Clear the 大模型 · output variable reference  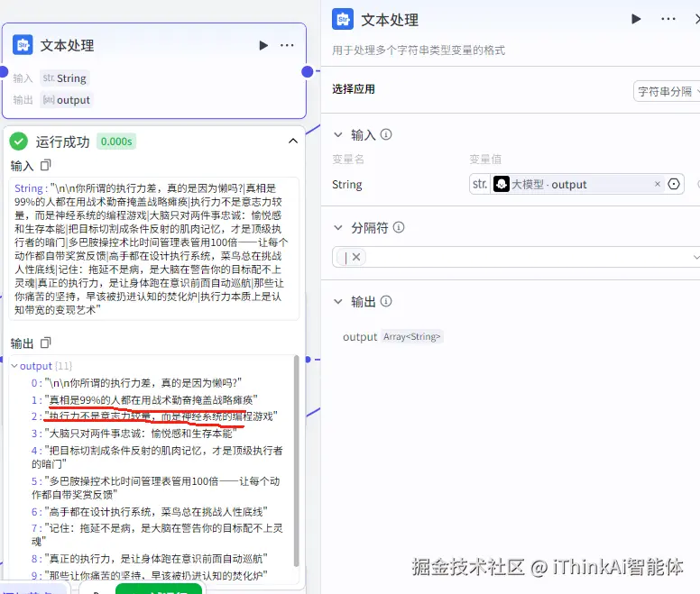click(657, 184)
